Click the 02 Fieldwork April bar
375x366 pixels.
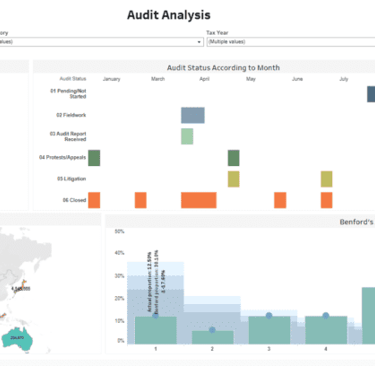pos(193,115)
